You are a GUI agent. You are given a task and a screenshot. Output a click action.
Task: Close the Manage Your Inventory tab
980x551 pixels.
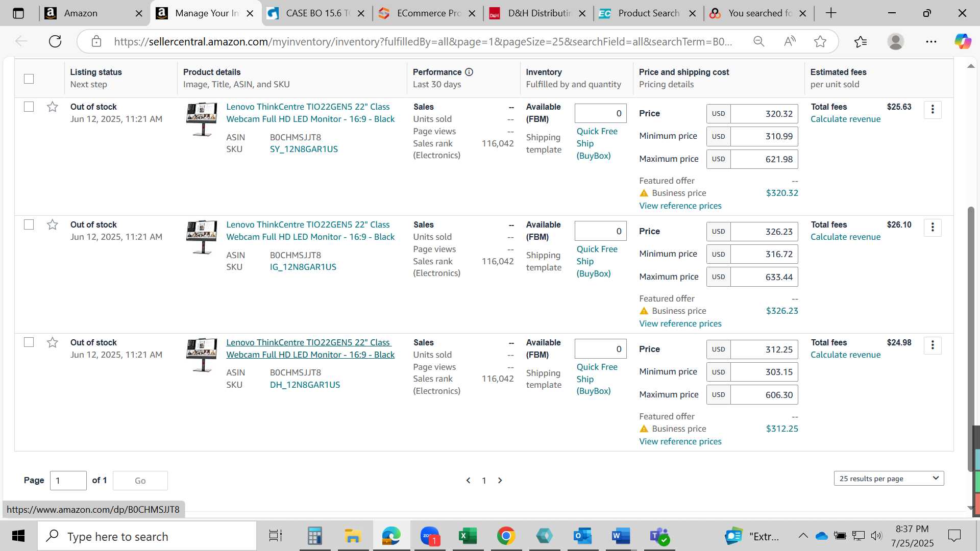pyautogui.click(x=250, y=13)
